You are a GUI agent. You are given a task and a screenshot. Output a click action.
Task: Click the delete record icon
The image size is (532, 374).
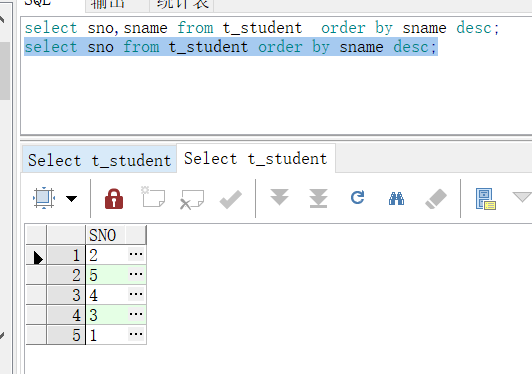tap(192, 200)
